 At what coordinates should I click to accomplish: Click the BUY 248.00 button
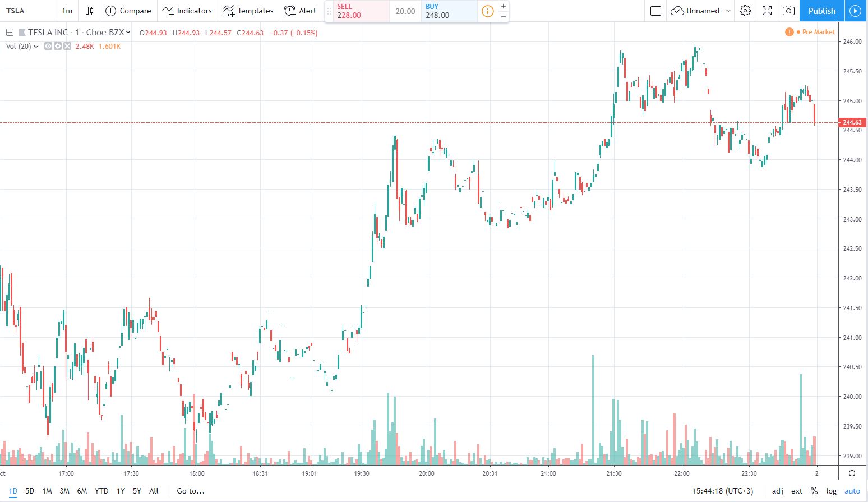point(449,11)
